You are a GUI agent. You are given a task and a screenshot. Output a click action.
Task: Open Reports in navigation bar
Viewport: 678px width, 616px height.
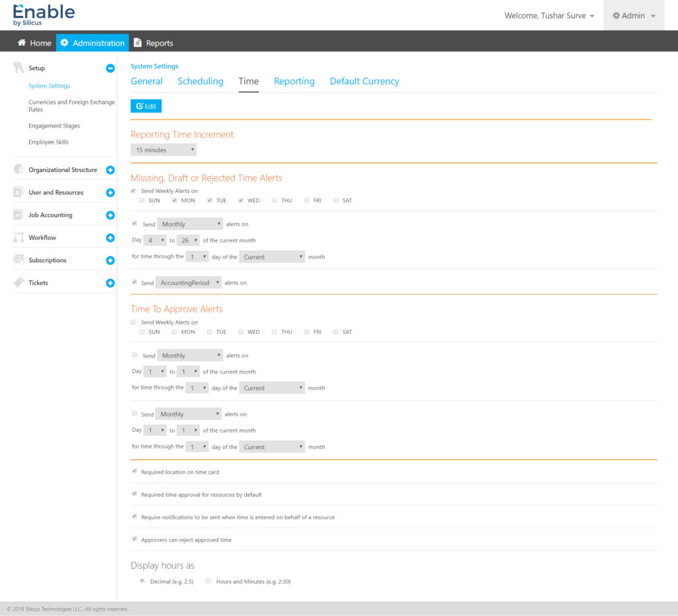pos(153,43)
